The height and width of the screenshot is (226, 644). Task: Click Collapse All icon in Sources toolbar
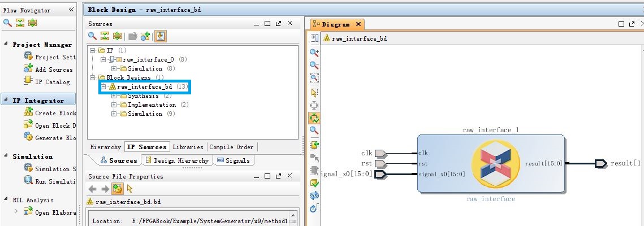[105, 36]
